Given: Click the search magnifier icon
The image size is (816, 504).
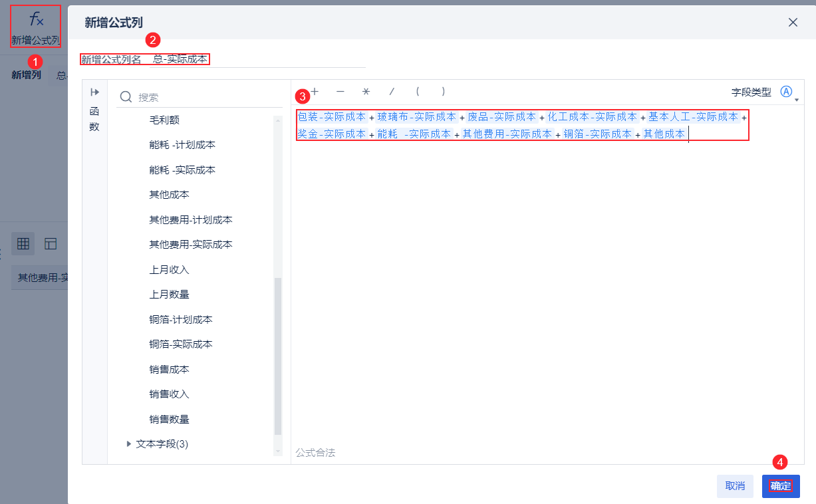Looking at the screenshot, I should coord(126,97).
